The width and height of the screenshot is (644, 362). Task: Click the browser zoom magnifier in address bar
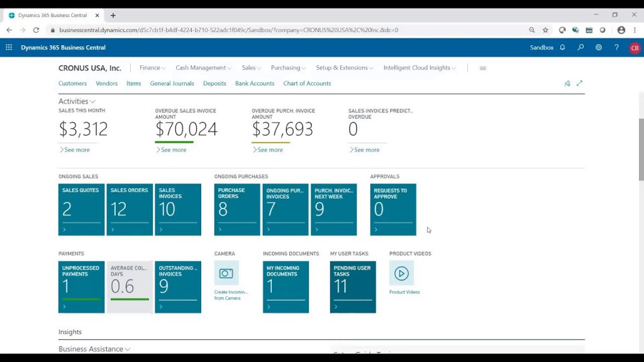[532, 30]
